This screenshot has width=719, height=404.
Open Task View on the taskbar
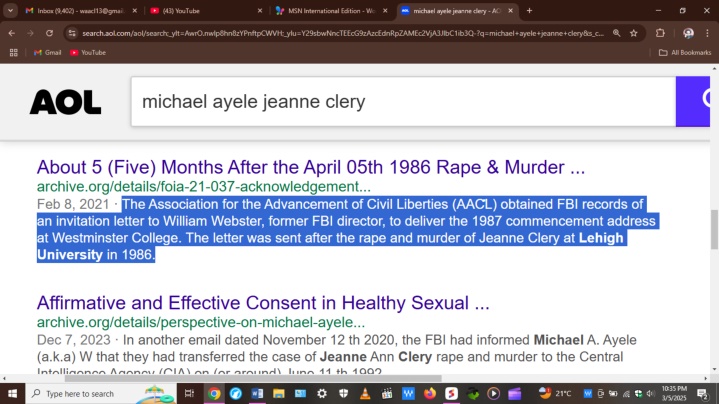coord(189,393)
